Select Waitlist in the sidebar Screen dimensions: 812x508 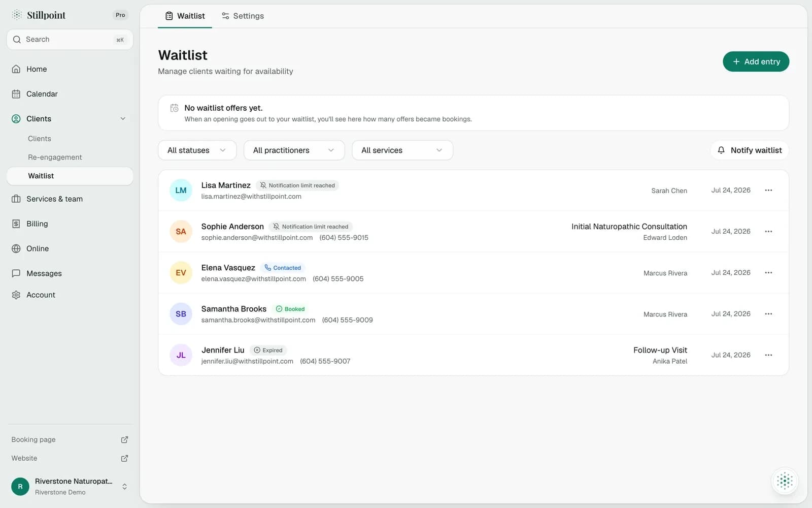point(70,176)
